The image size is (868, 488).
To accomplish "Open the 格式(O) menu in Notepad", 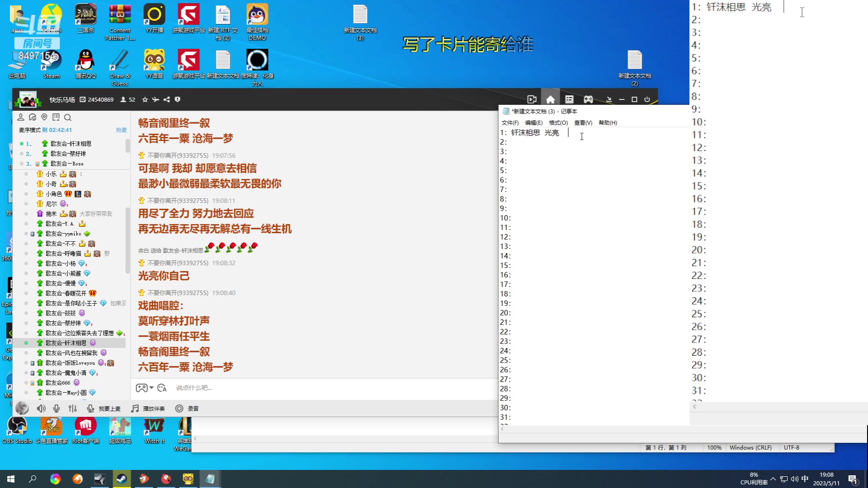I will [x=558, y=123].
